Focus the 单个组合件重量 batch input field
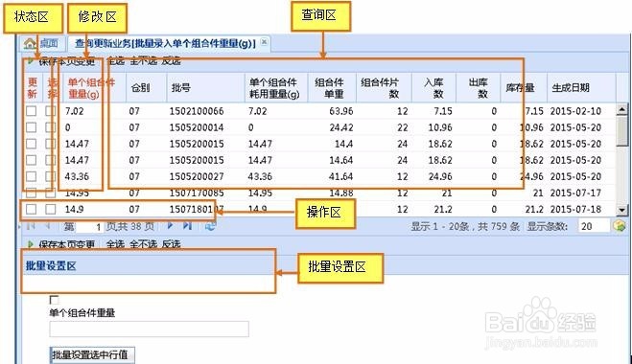Screen dimensions: 632x364 pyautogui.click(x=150, y=329)
